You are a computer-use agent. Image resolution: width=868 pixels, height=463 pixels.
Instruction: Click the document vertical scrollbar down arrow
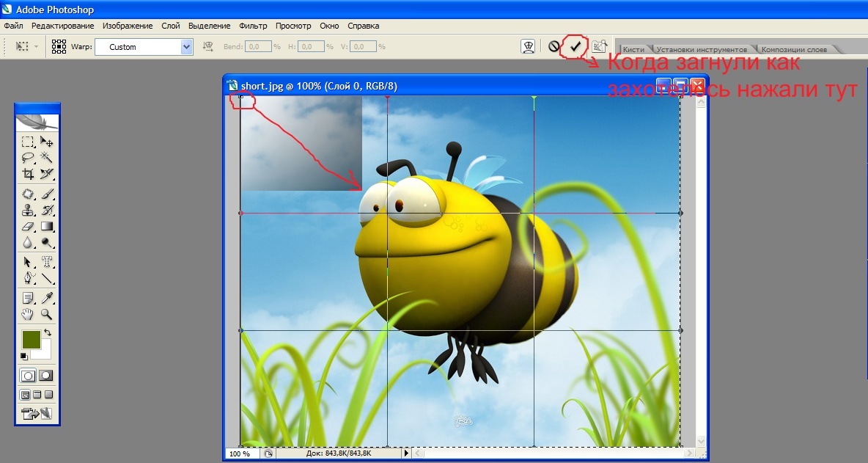pos(702,442)
